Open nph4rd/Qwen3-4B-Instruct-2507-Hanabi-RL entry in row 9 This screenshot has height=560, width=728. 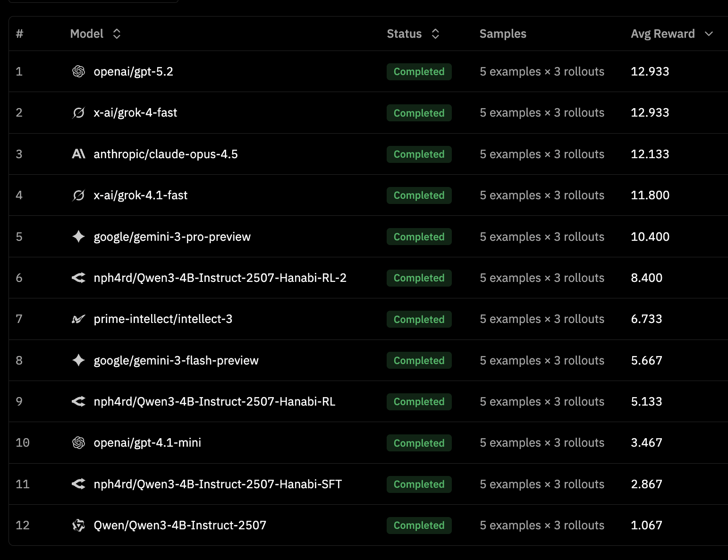(215, 401)
